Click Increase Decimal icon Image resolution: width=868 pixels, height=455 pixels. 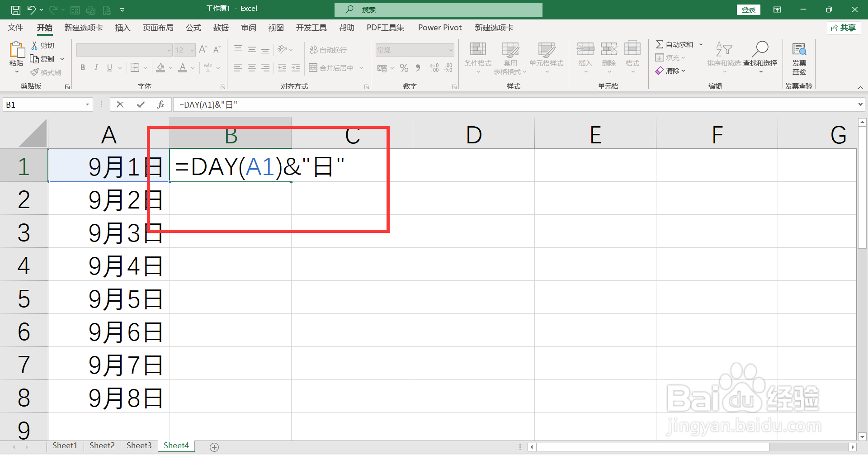pyautogui.click(x=434, y=68)
